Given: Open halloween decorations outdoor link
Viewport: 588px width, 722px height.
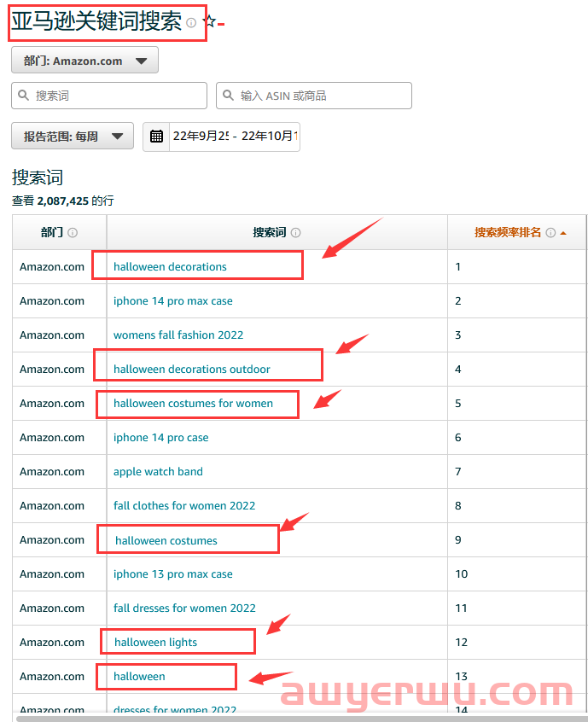Looking at the screenshot, I should (191, 370).
